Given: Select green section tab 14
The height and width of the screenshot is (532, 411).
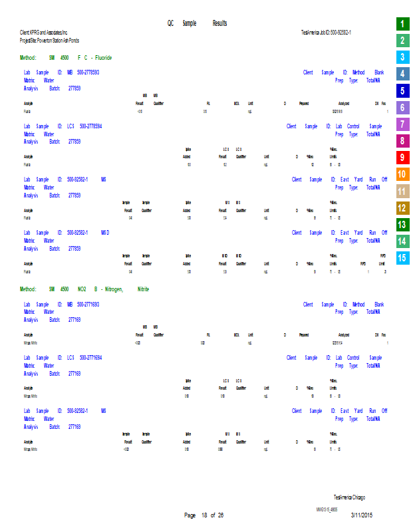Looking at the screenshot, I should 402,241.
